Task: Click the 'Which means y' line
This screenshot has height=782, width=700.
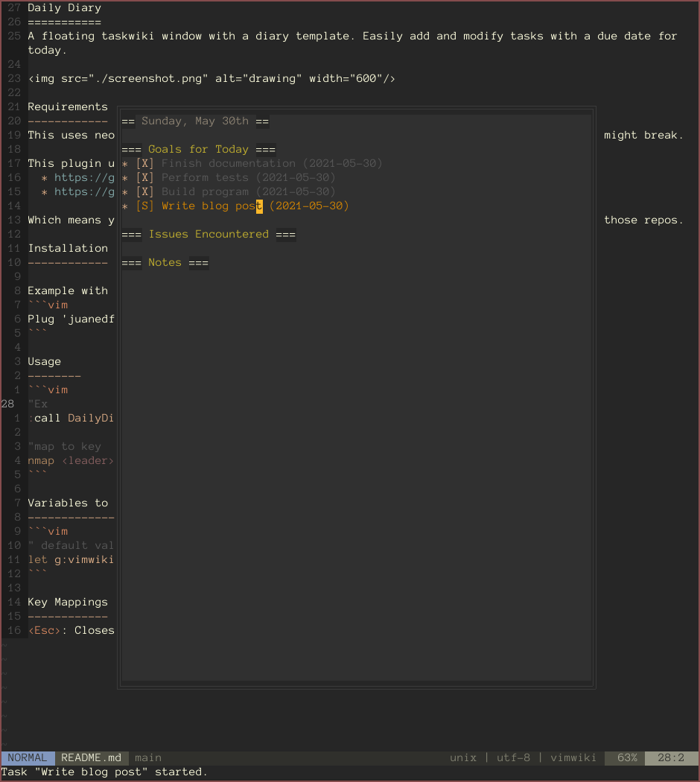Action: coord(71,220)
